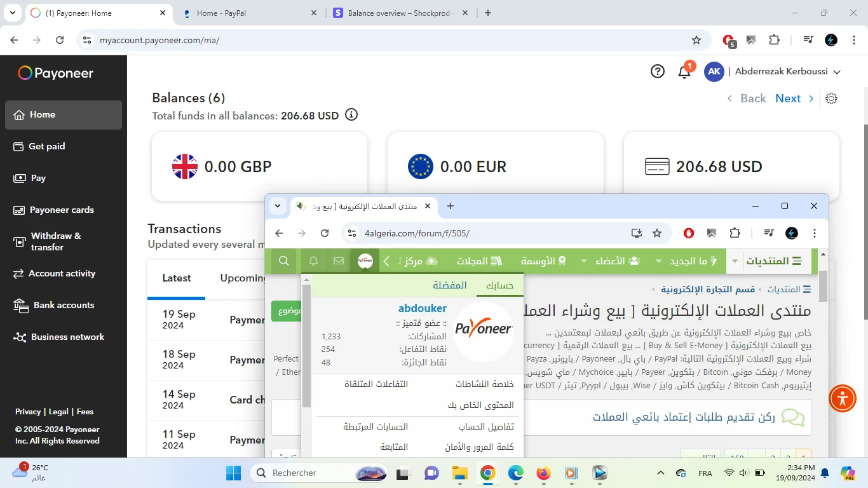Switch to the المفضلة tab

450,285
